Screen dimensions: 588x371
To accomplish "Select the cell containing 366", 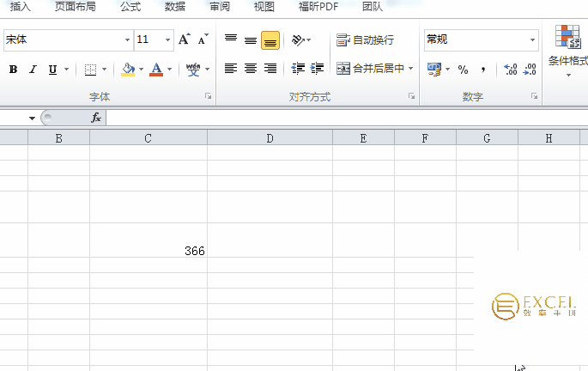I will 149,240.
